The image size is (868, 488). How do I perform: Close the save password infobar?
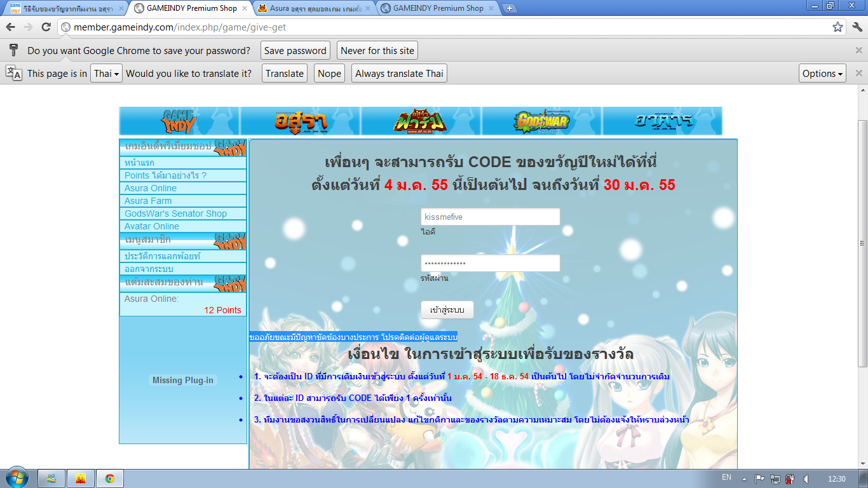858,51
